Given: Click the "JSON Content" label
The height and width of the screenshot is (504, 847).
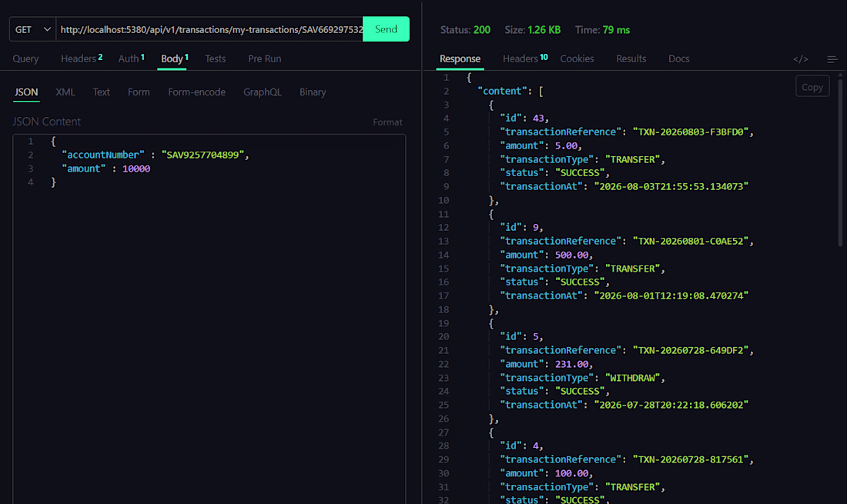Looking at the screenshot, I should 46,122.
